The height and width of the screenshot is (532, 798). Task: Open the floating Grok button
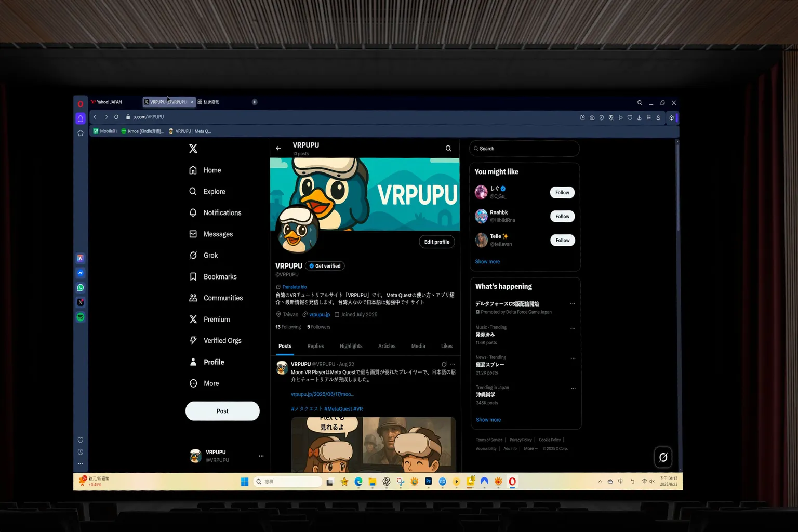[663, 457]
